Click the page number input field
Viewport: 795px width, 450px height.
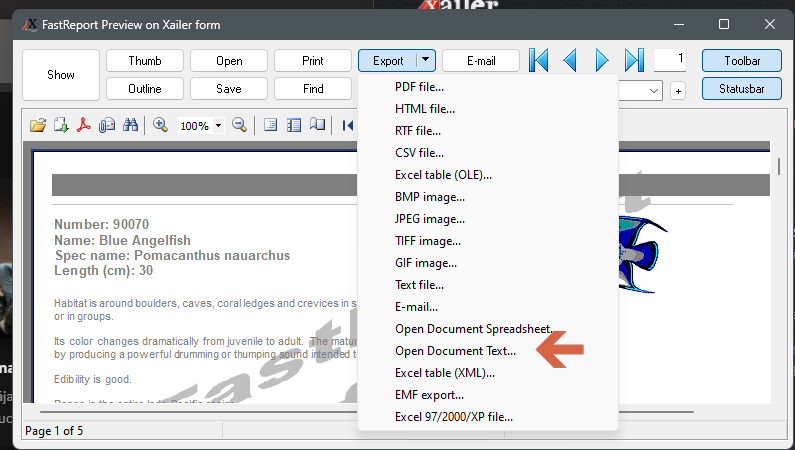pos(670,60)
